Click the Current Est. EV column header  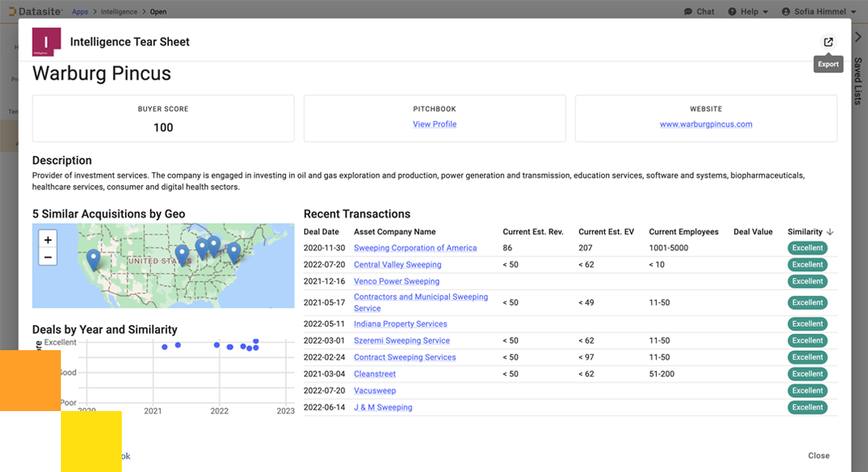pyautogui.click(x=607, y=232)
